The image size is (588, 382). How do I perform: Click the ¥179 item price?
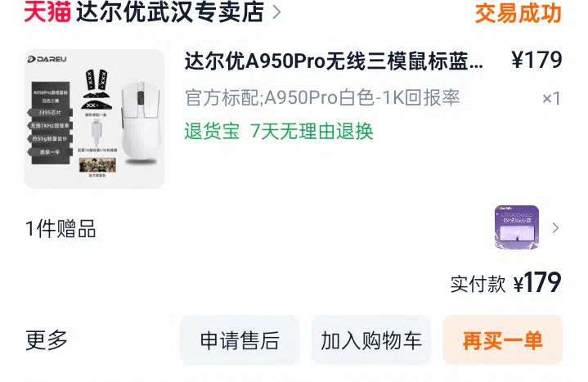[x=536, y=60]
